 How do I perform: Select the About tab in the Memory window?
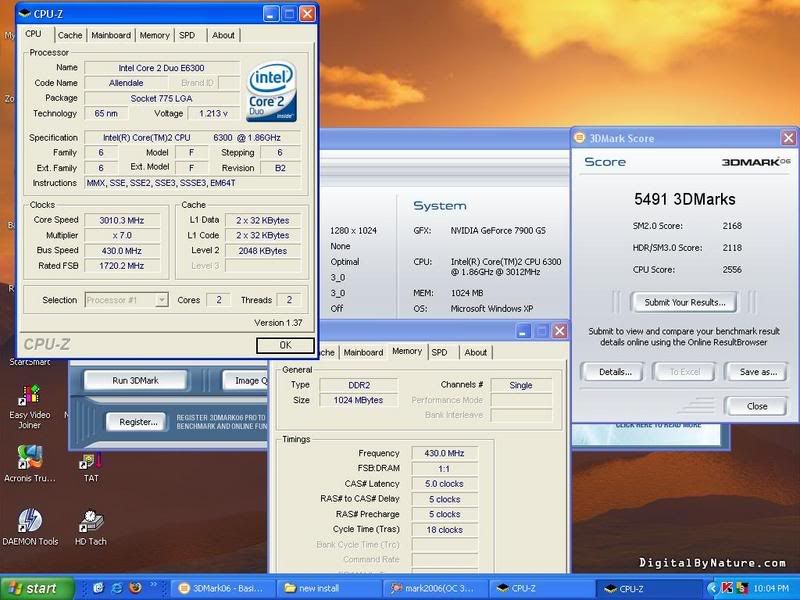tap(477, 352)
